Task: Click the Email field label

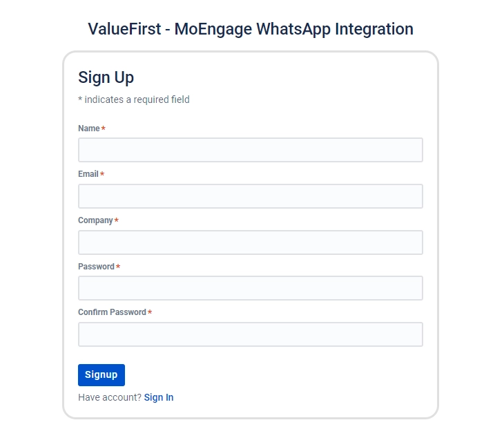Action: [88, 174]
